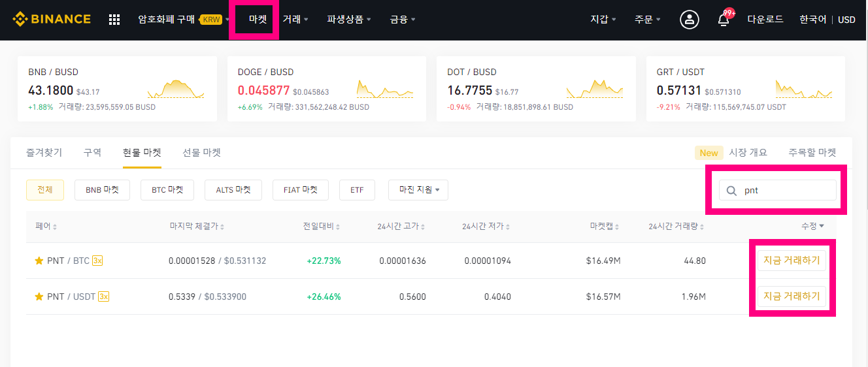Filter by BNB 마켓

tap(102, 190)
